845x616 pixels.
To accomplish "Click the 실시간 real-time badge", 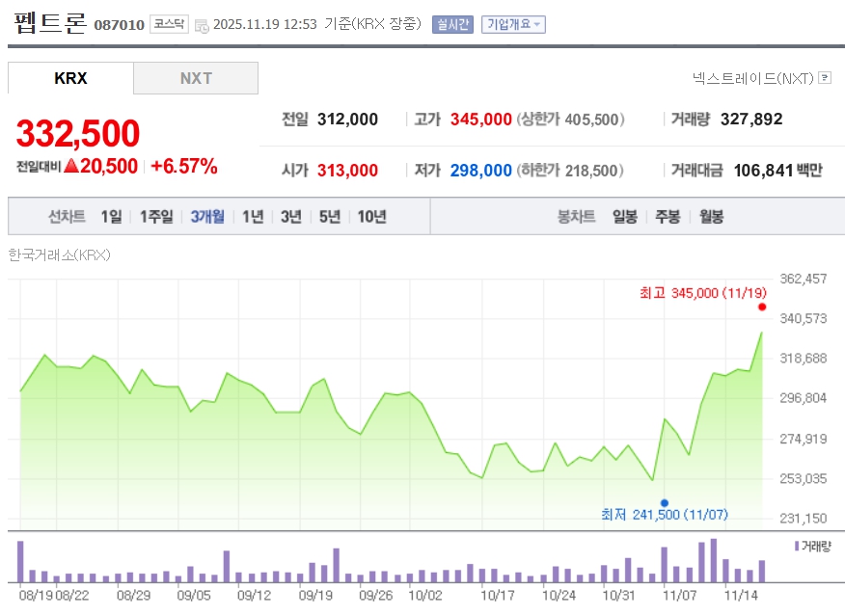I will [x=452, y=25].
